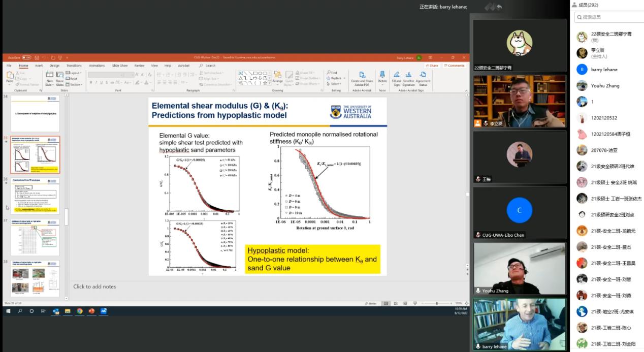Expand the Select dropdown in Editing group
This screenshot has width=644, height=352.
(335, 84)
